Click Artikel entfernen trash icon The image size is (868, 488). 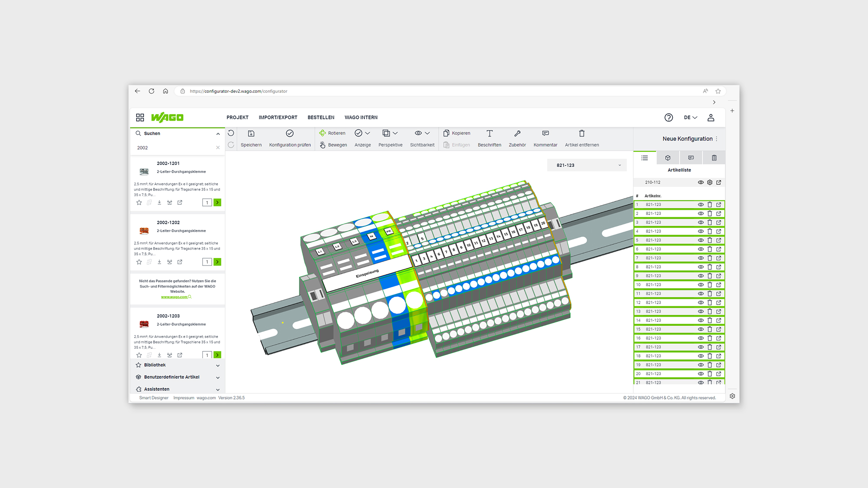[x=582, y=134]
